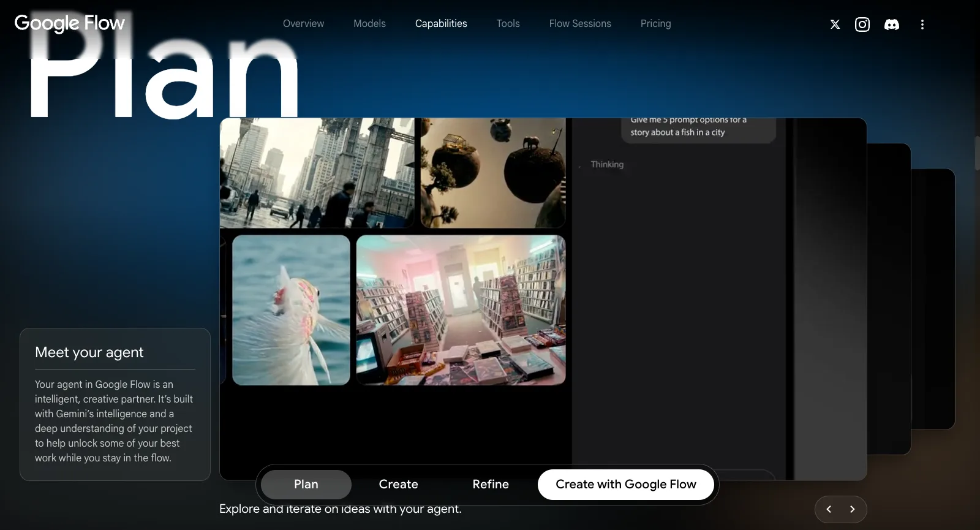The image size is (980, 530).
Task: Open the X (Twitter) social link
Action: pyautogui.click(x=835, y=25)
